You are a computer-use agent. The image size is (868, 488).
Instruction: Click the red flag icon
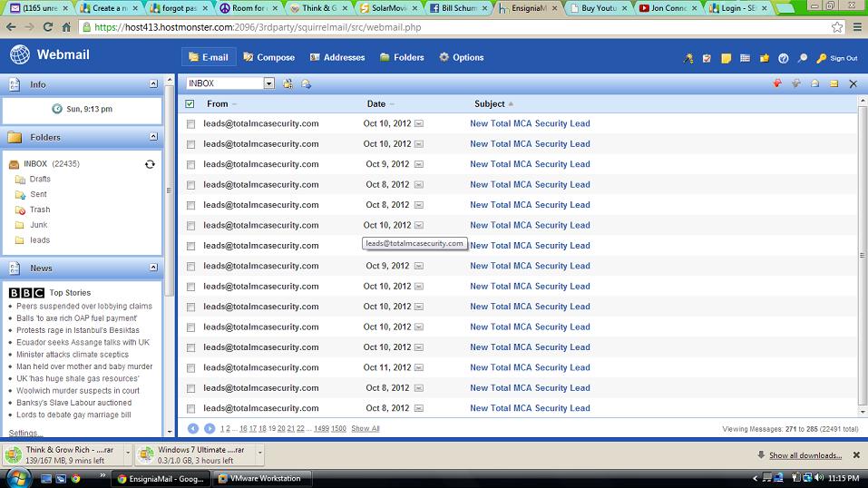click(x=776, y=83)
